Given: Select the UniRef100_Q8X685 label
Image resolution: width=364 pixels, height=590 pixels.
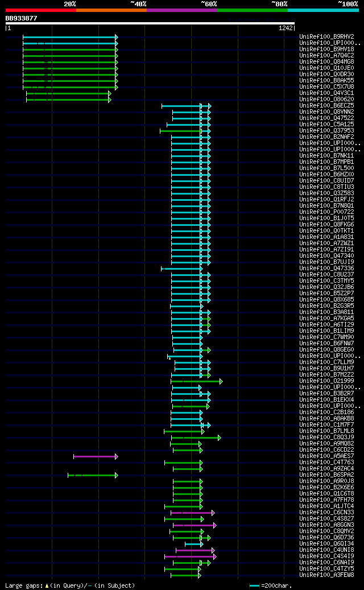Looking at the screenshot, I should pyautogui.click(x=326, y=299).
